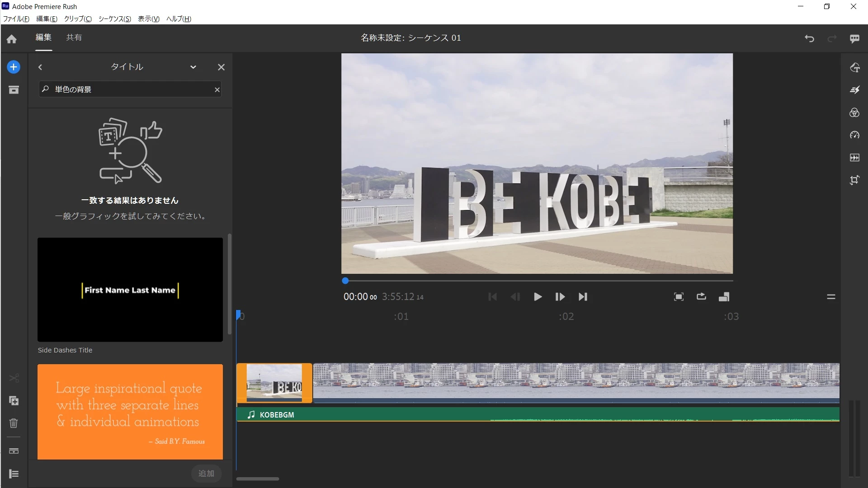868x488 pixels.
Task: Open the Transitions panel icon
Action: pos(854,90)
